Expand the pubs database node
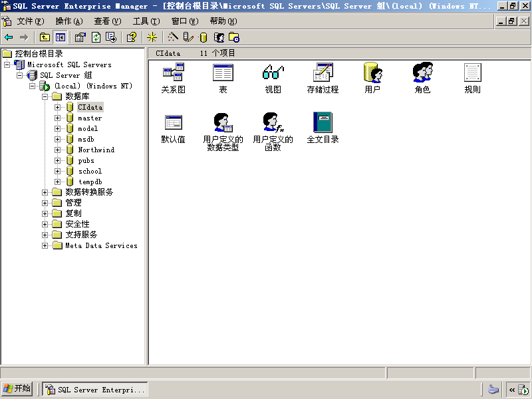This screenshot has width=532, height=399. pos(57,160)
